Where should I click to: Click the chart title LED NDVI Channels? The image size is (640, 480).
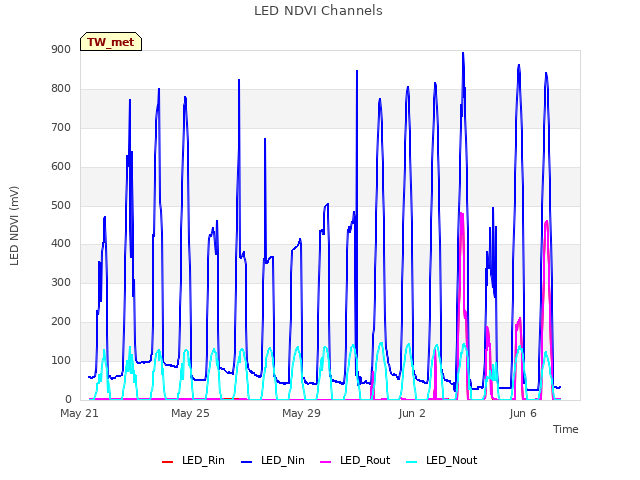(318, 11)
